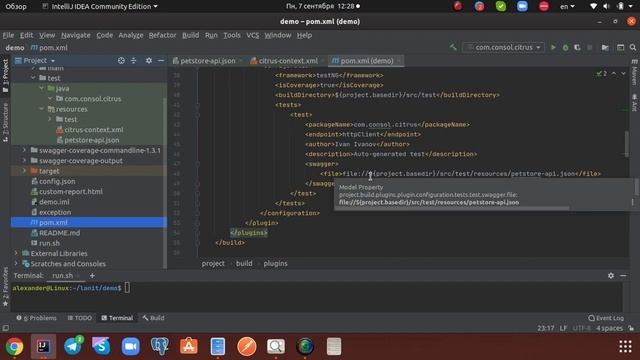Screen dimensions: 640x360
Task: Open the TODO tool window tab
Action: [80, 318]
